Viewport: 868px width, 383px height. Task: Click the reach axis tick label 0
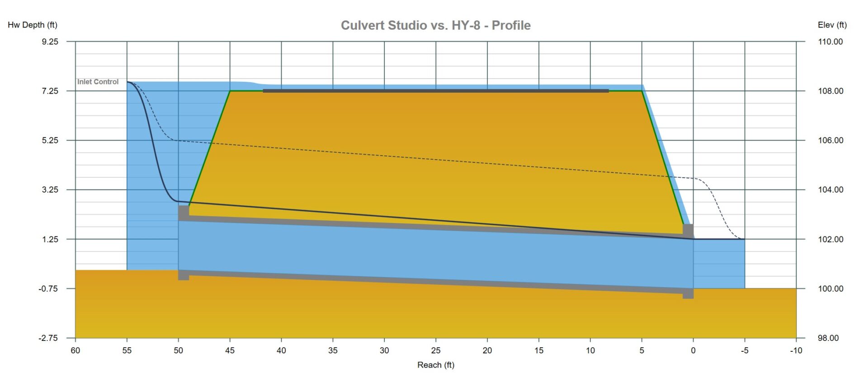(693, 350)
